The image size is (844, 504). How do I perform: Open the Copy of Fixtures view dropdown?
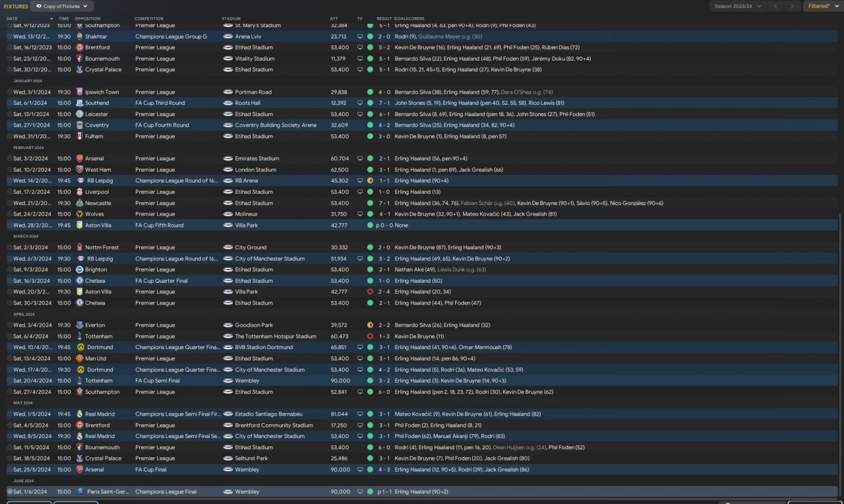point(61,6)
